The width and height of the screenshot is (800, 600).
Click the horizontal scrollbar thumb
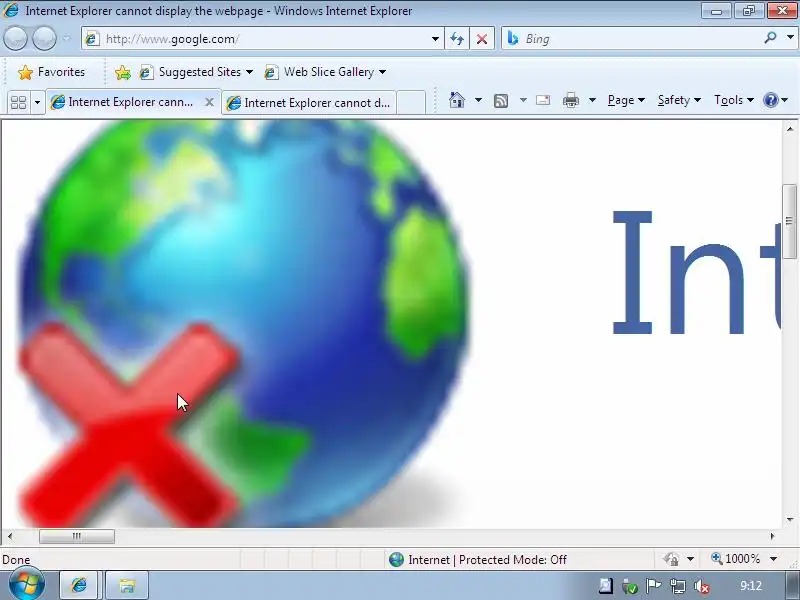click(77, 536)
